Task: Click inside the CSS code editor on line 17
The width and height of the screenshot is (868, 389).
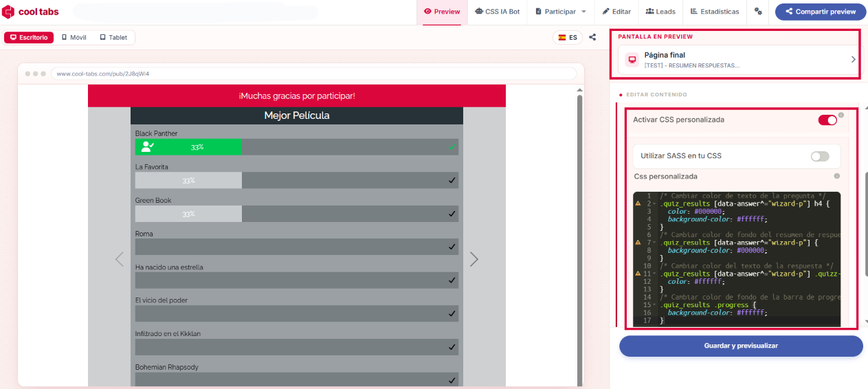Action: (749, 321)
